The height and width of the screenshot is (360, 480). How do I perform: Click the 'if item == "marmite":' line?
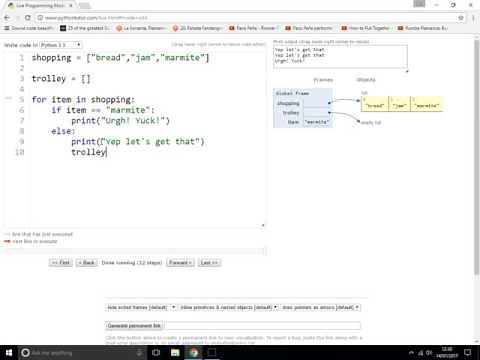[103, 110]
